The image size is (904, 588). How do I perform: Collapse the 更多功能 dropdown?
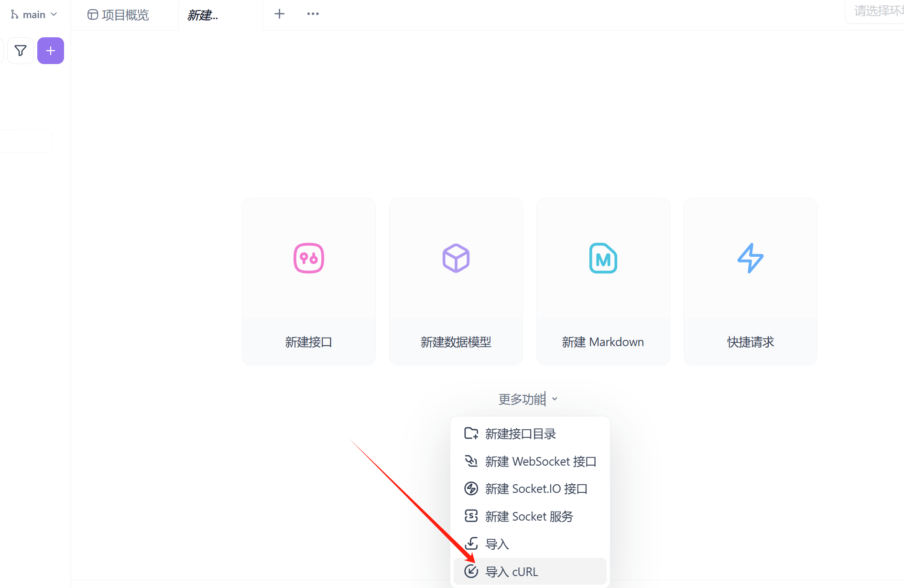pyautogui.click(x=528, y=399)
